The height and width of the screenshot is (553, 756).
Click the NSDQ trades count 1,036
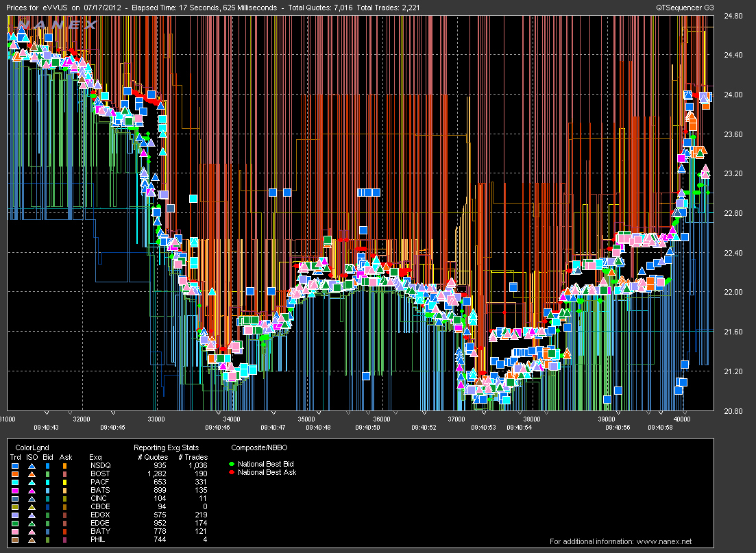click(197, 465)
